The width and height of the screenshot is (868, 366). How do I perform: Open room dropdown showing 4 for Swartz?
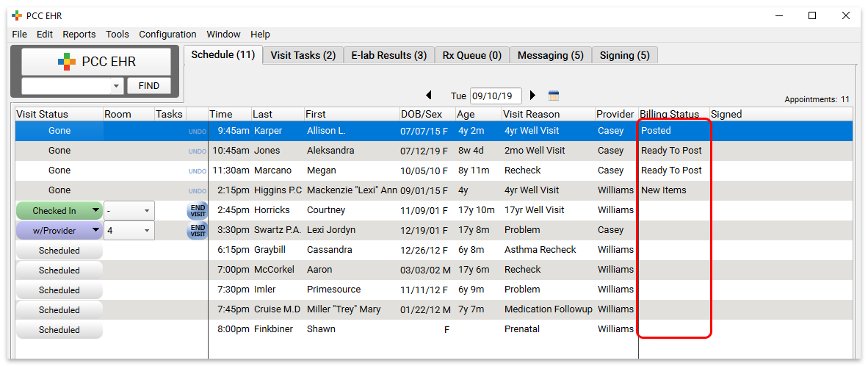(x=147, y=230)
